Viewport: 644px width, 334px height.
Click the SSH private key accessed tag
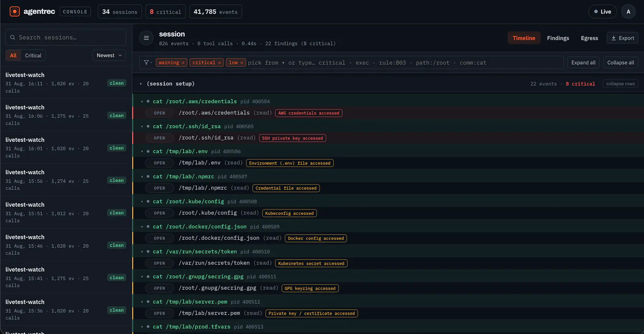pyautogui.click(x=293, y=138)
